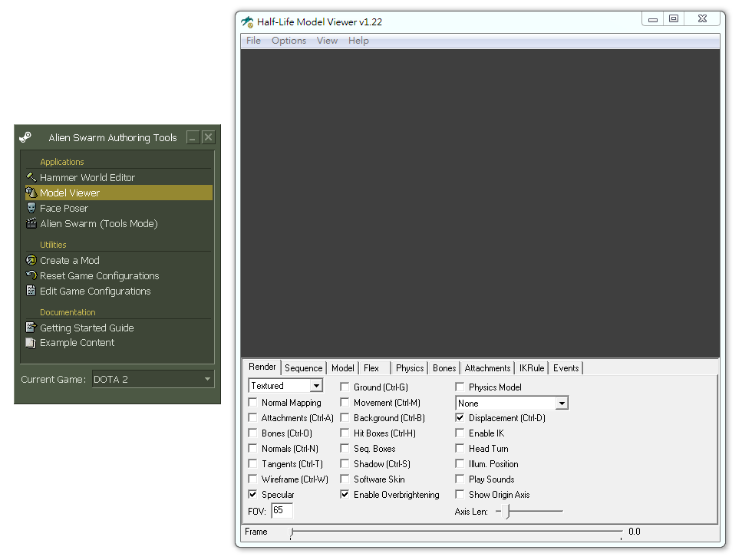Click the Getting Started Guide icon

coord(31,328)
